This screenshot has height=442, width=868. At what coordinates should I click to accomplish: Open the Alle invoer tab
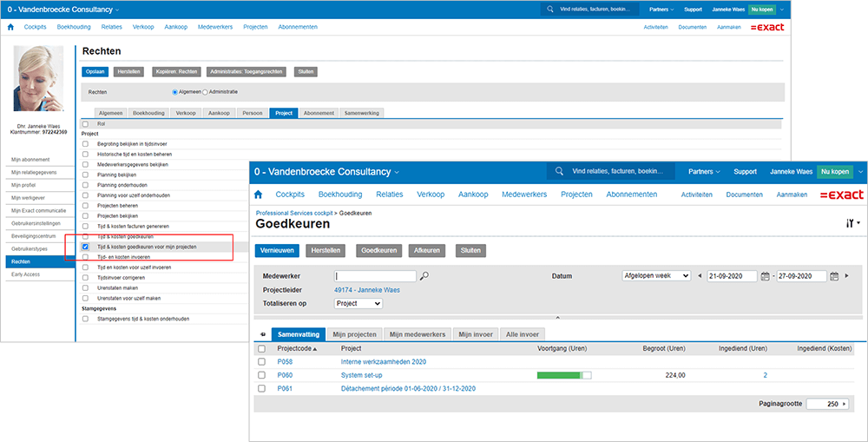pos(523,334)
